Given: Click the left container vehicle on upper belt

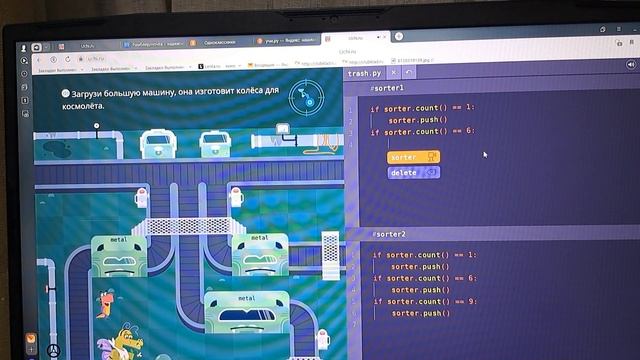Looking at the screenshot, I should click(158, 143).
